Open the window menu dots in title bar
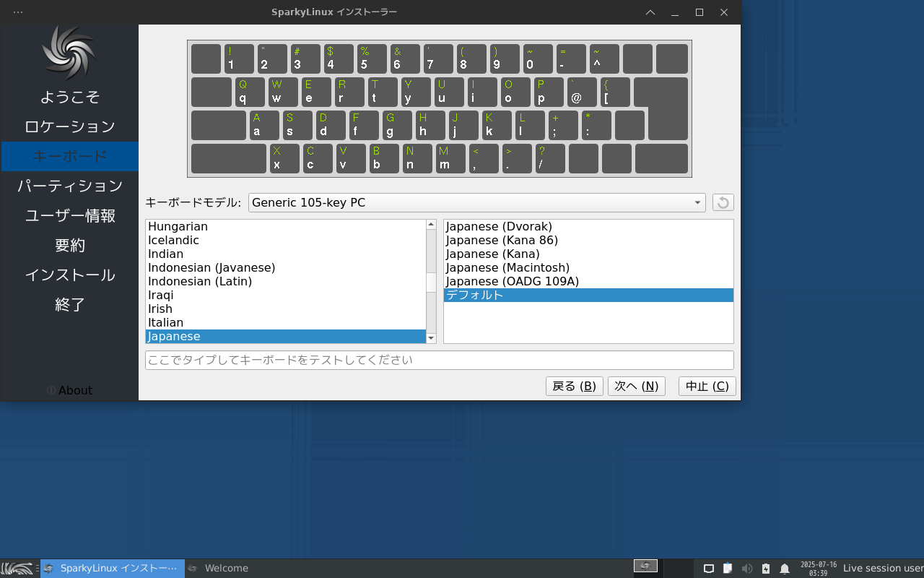Viewport: 924px width, 578px height. click(18, 12)
